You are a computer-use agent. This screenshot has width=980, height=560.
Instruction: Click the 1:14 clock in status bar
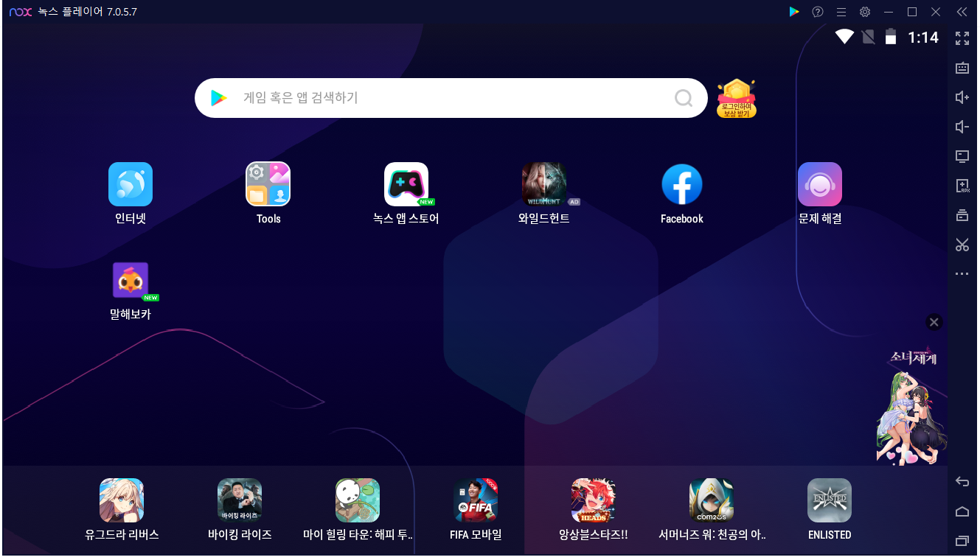[923, 38]
